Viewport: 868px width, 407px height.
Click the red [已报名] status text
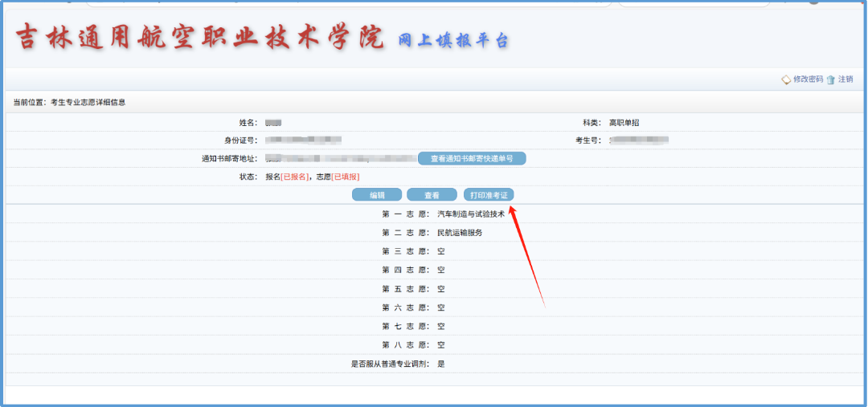click(x=294, y=177)
